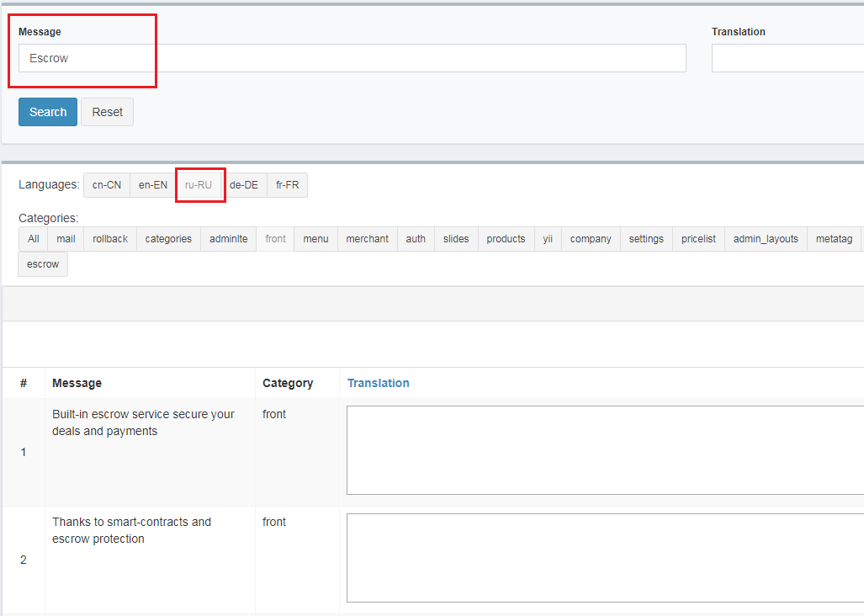Select the ru-RU language
This screenshot has height=616, width=864.
[x=199, y=185]
